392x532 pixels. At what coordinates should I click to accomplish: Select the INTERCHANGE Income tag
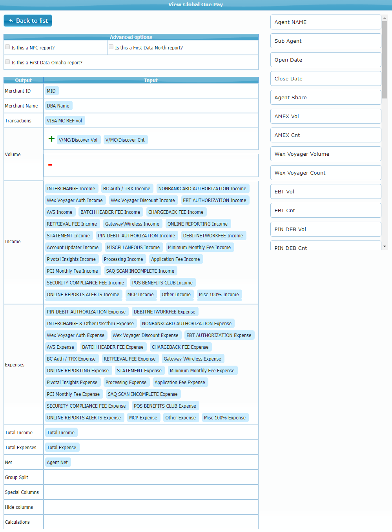pyautogui.click(x=71, y=189)
